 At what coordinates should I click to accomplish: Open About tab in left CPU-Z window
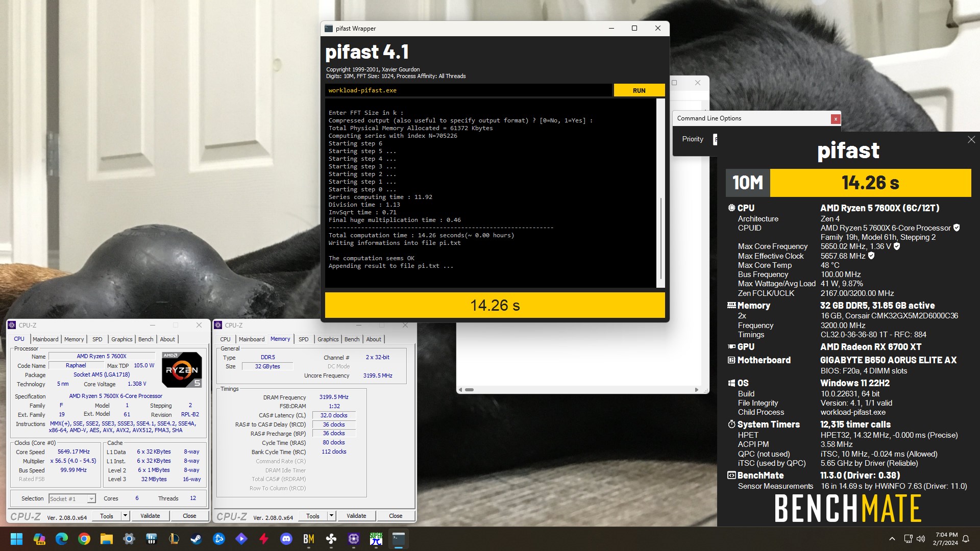(167, 339)
